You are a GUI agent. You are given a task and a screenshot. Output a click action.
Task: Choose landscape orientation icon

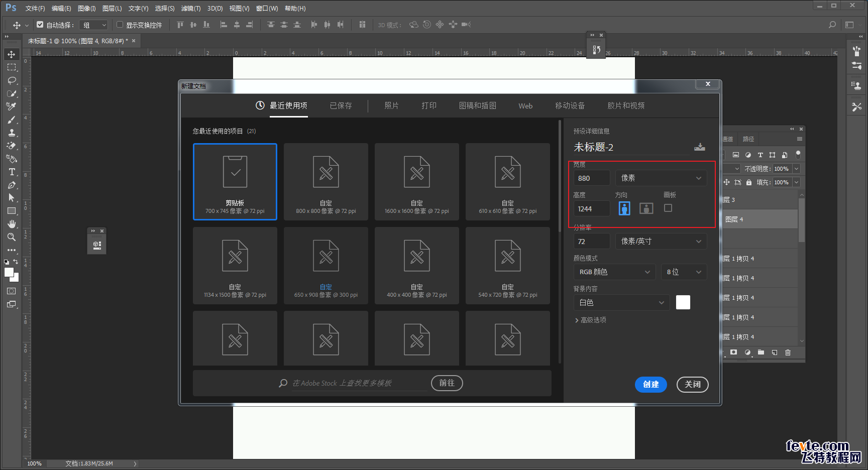[646, 208]
